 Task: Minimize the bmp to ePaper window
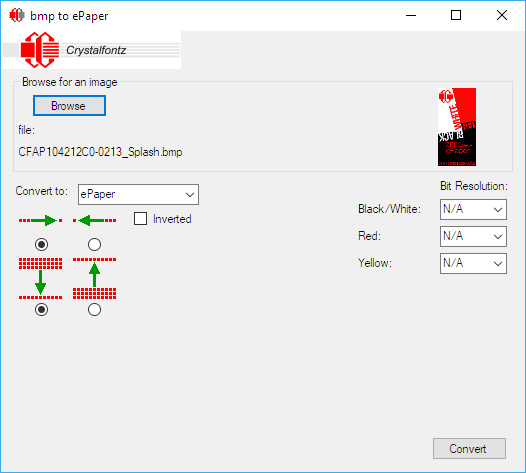[411, 15]
